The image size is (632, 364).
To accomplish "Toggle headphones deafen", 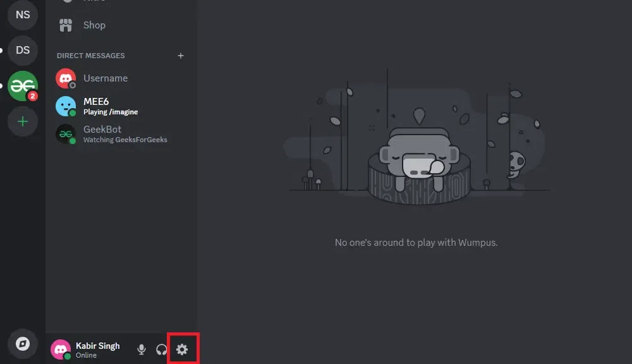I will click(162, 349).
